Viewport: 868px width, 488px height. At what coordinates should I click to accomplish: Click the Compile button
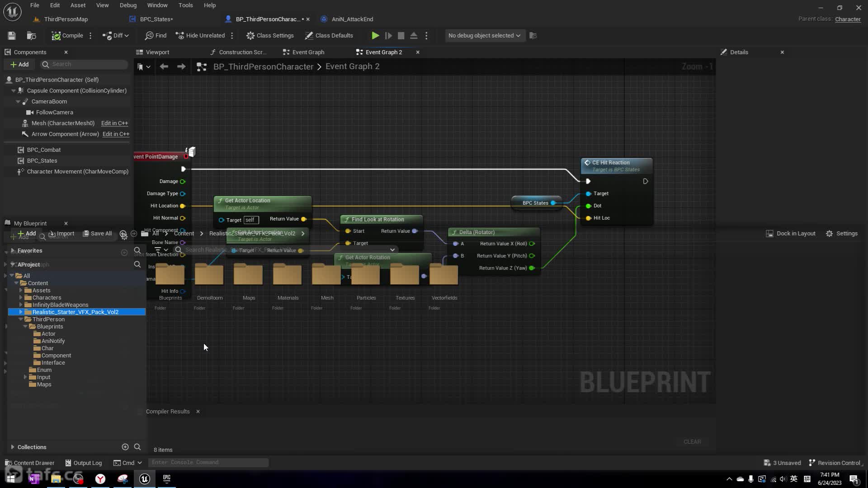tap(67, 36)
